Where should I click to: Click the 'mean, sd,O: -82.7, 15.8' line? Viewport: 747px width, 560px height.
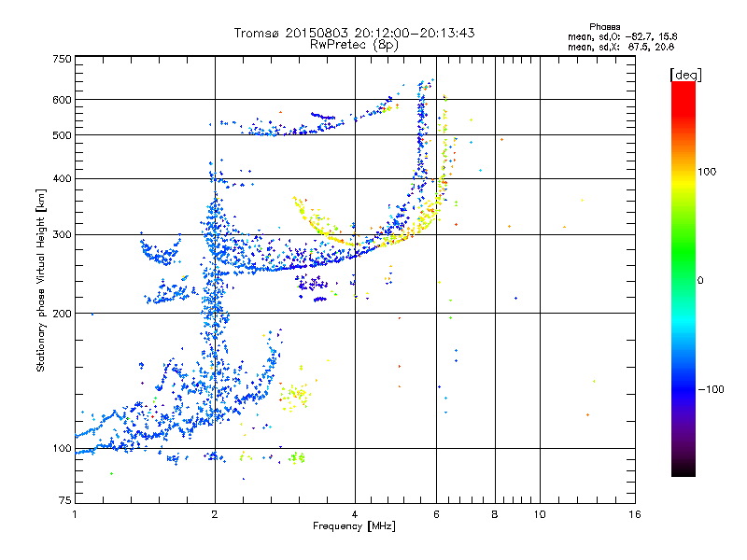(622, 36)
